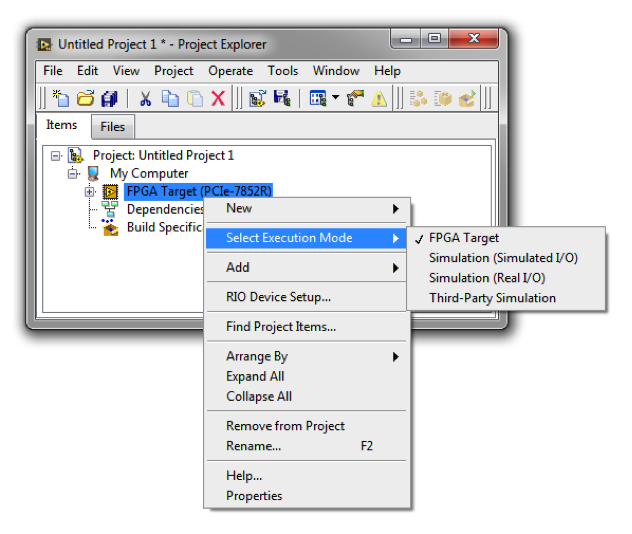
Task: Click RIO Device Setup... menu entry
Action: pos(278,297)
